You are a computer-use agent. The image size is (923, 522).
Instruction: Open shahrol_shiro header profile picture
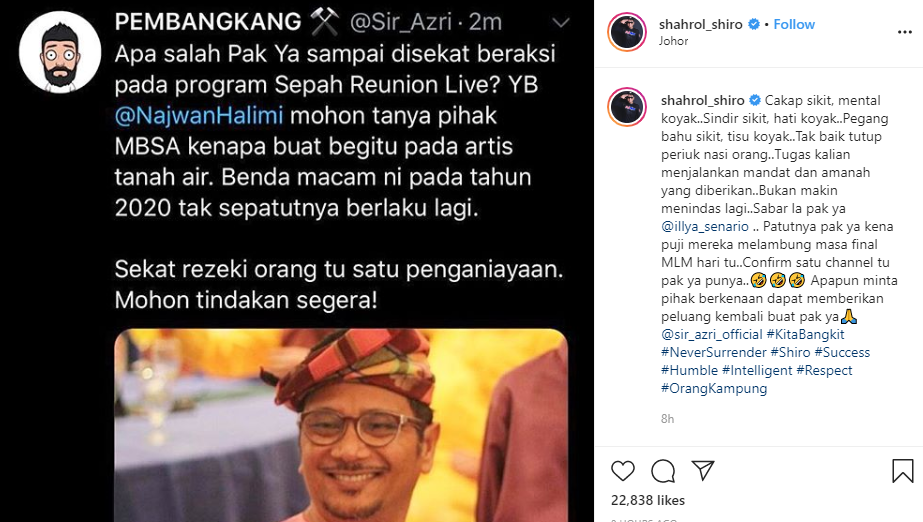point(627,32)
